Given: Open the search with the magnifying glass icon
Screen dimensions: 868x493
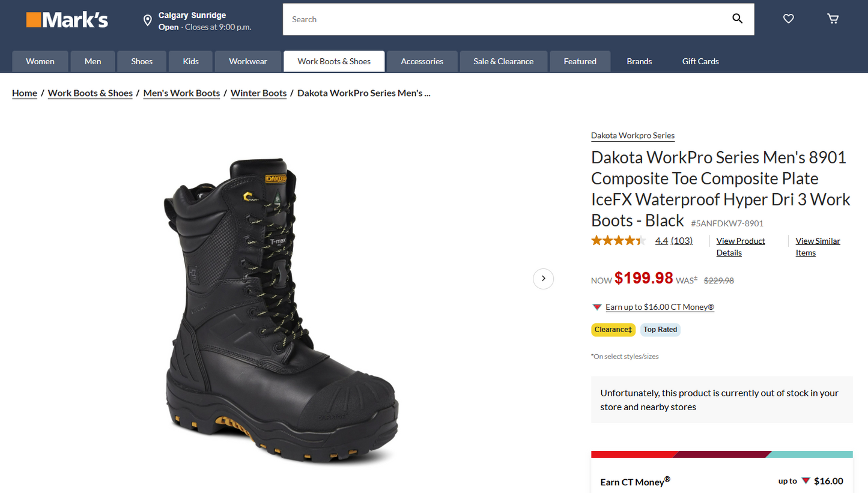Looking at the screenshot, I should pyautogui.click(x=737, y=19).
